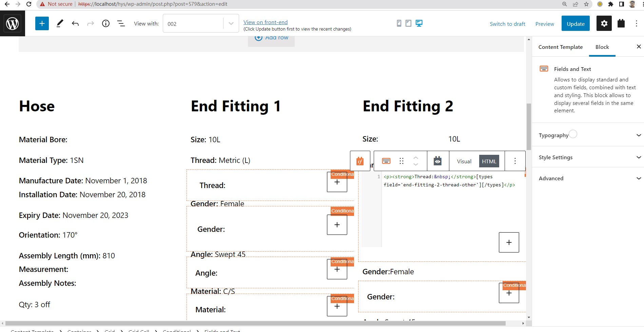
Task: Move the block down with the arrow
Action: click(x=416, y=165)
